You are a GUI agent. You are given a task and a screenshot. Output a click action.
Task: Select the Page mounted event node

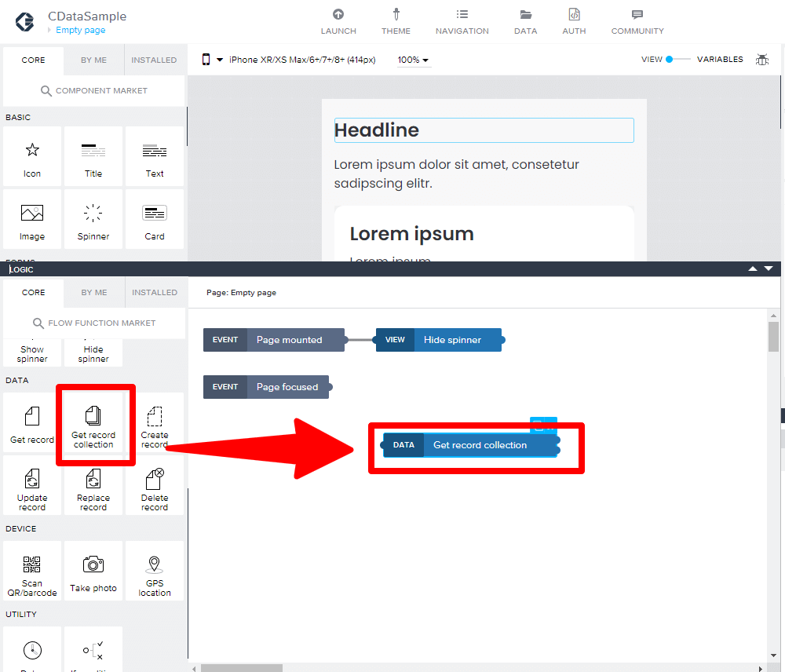(x=274, y=340)
